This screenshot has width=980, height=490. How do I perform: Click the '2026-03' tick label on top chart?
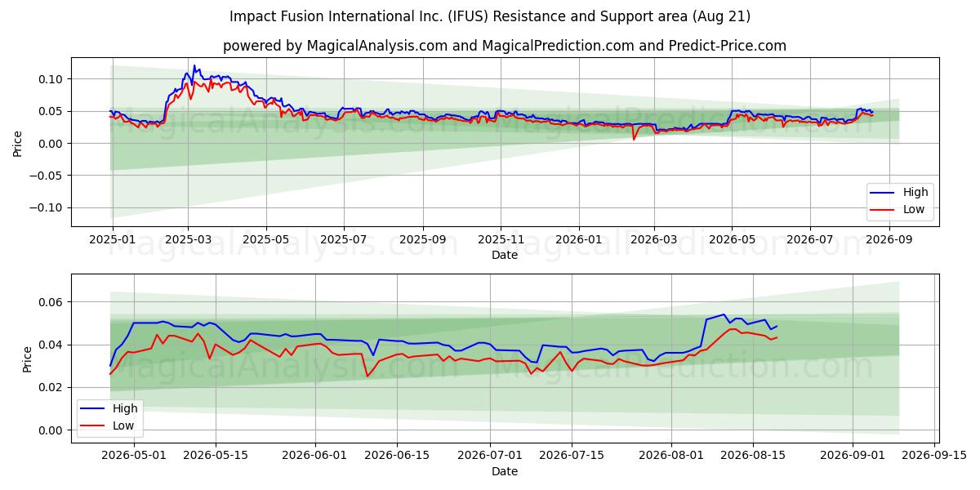click(x=653, y=240)
